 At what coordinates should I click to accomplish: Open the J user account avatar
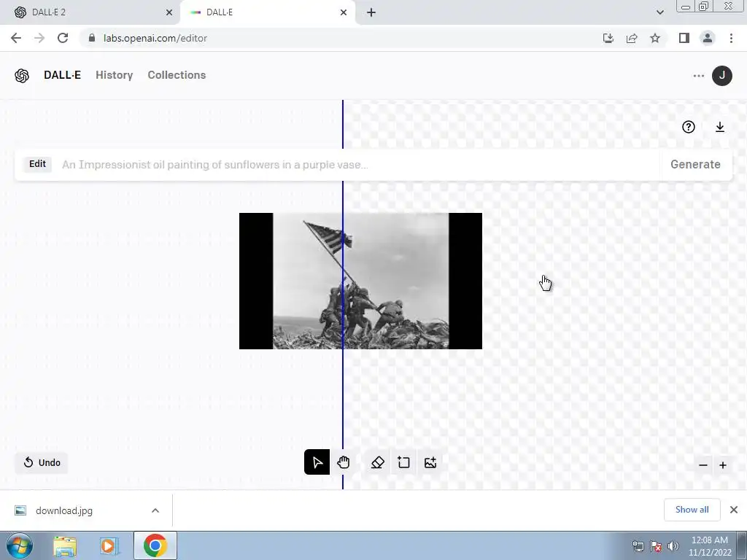click(x=721, y=76)
